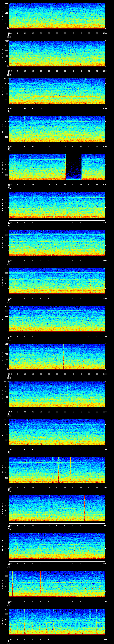Click the 24:00 end time label
The width and height of the screenshot is (114, 644).
pyautogui.click(x=105, y=374)
